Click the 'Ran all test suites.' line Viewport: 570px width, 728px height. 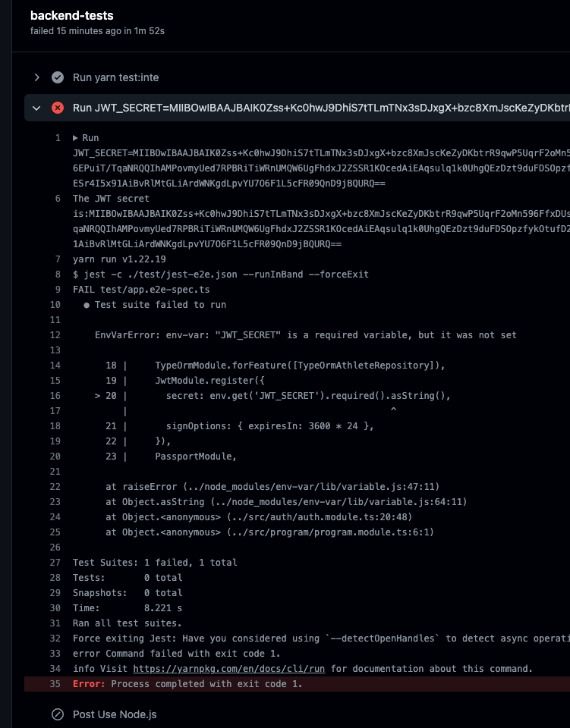(128, 623)
